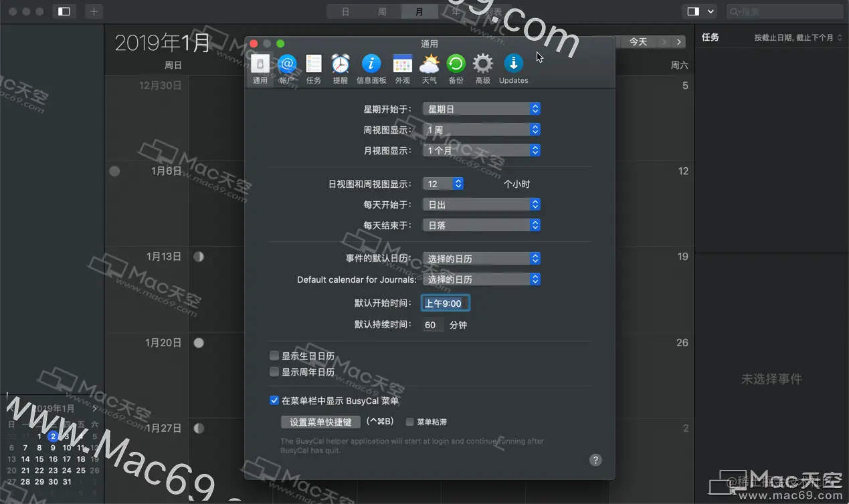Open the 提醒 alarm clock preferences pane
Image resolution: width=849 pixels, height=504 pixels.
(x=341, y=70)
